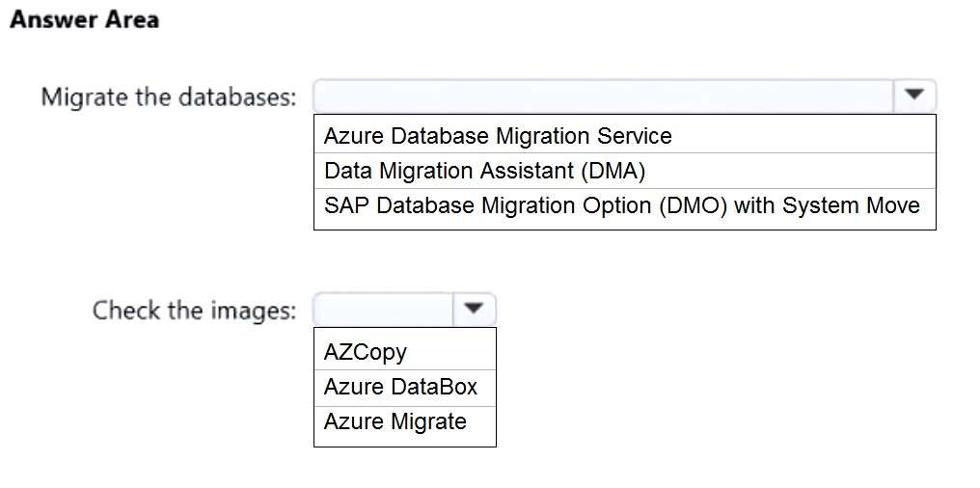
Task: Select the AZCopy option
Action: [x=366, y=352]
